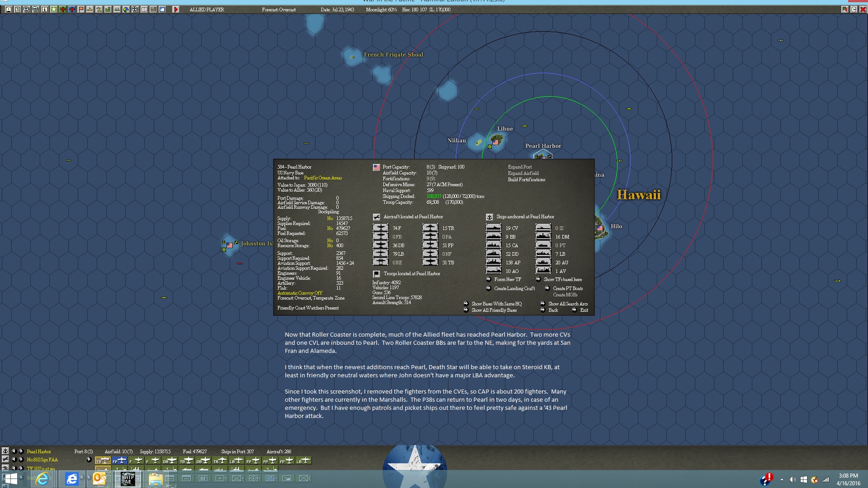Toggle Fuel stockpiling 'No' setting
This screenshot has height=488, width=868.
pos(330,228)
